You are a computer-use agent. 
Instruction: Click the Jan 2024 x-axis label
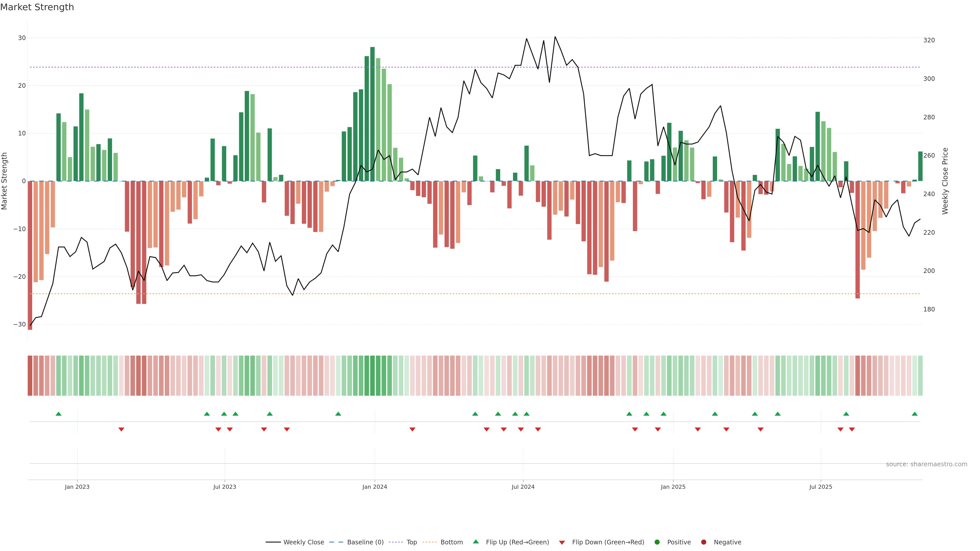(x=374, y=487)
